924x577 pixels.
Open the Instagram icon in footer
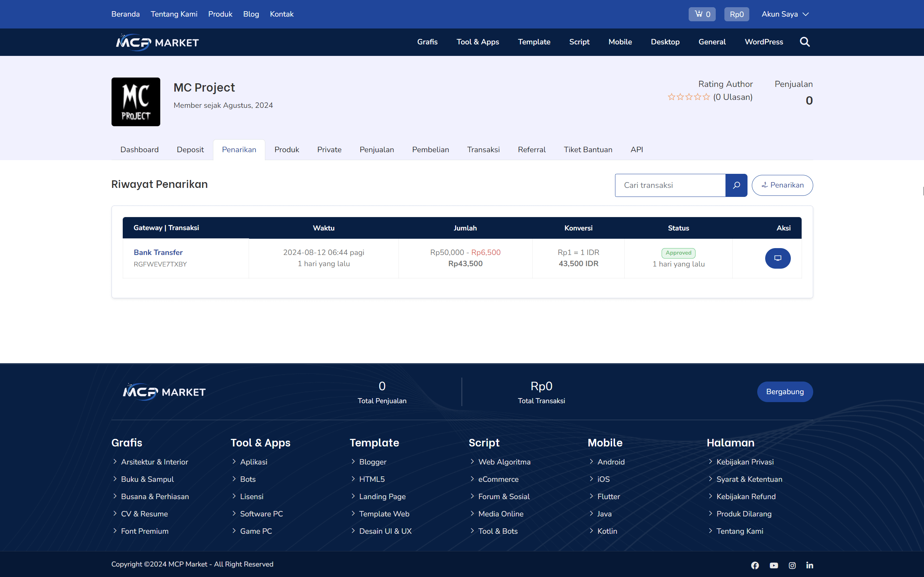click(792, 565)
